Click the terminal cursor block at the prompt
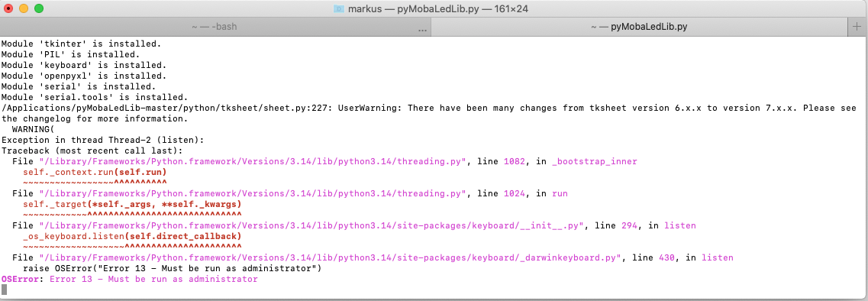Image resolution: width=868 pixels, height=301 pixels. [4, 290]
